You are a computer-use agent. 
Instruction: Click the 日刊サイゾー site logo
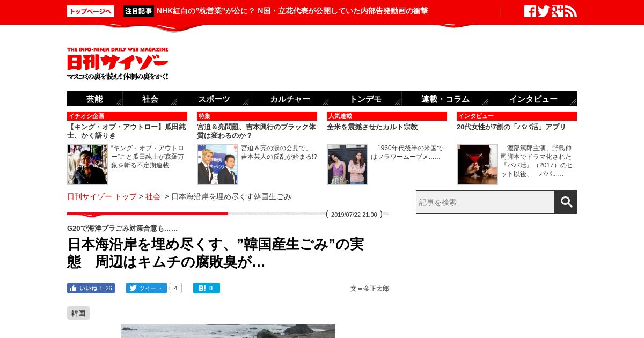(118, 64)
